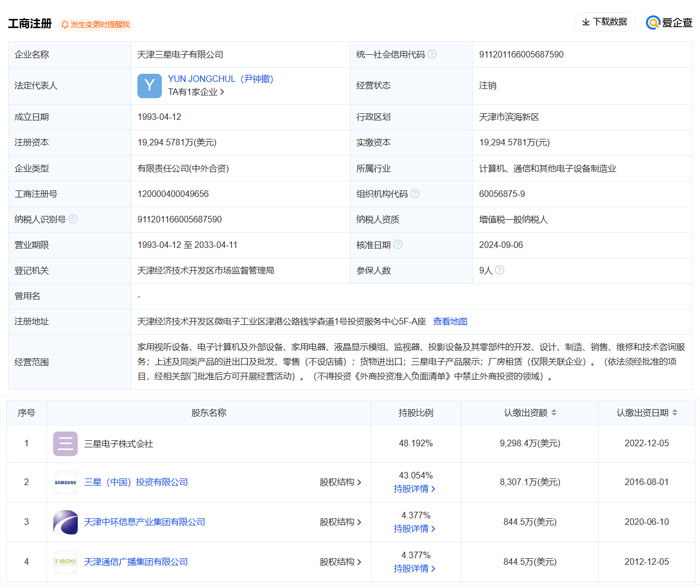
Task: Select registration number 120000400049656
Action: pos(173,194)
